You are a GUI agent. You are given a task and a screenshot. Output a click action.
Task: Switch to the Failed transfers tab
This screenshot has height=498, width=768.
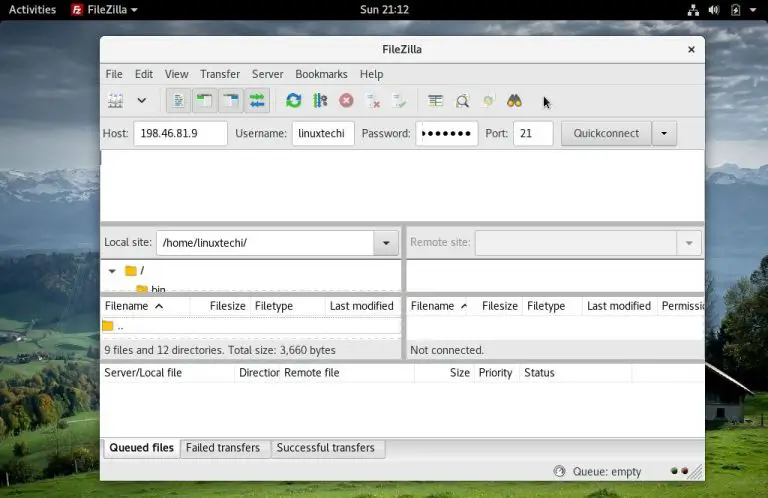point(223,448)
